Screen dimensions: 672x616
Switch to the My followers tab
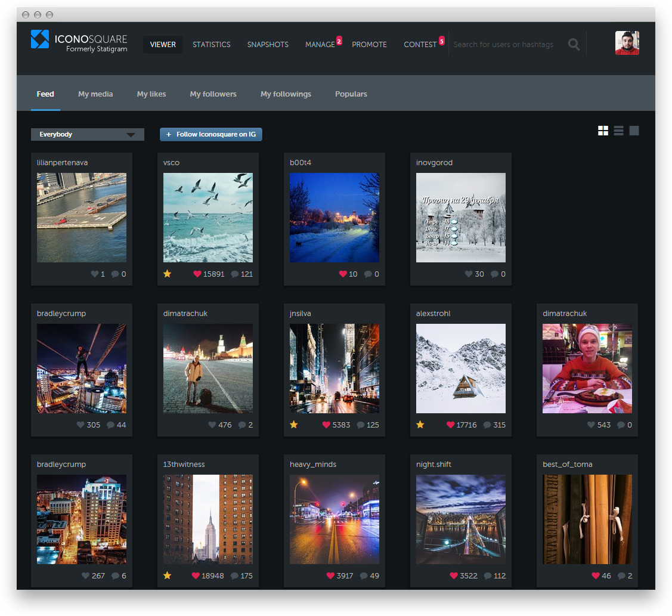[213, 94]
